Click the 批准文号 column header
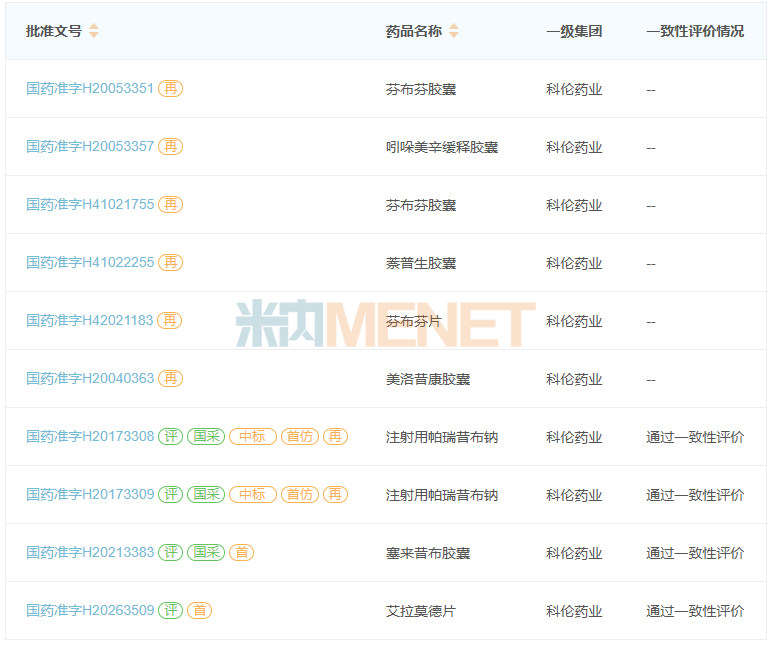772x645 pixels. [x=54, y=31]
